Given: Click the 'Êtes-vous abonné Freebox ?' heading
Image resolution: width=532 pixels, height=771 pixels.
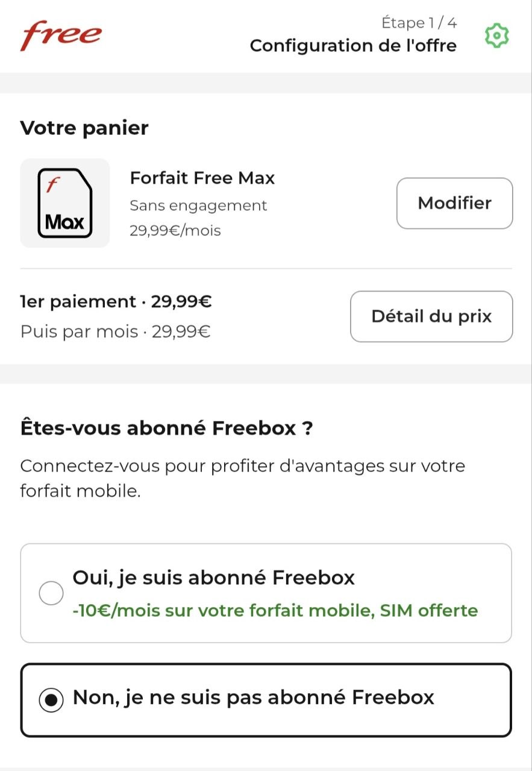Looking at the screenshot, I should [x=167, y=428].
